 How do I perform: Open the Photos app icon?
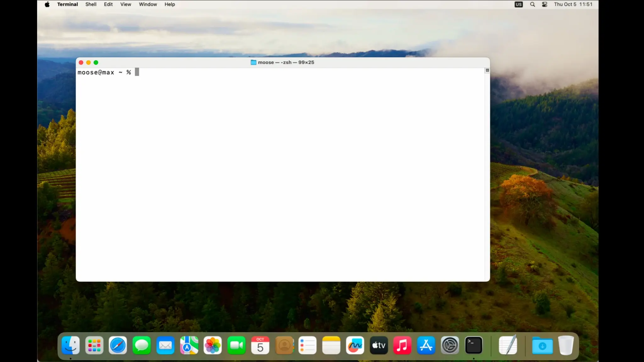[x=213, y=345]
